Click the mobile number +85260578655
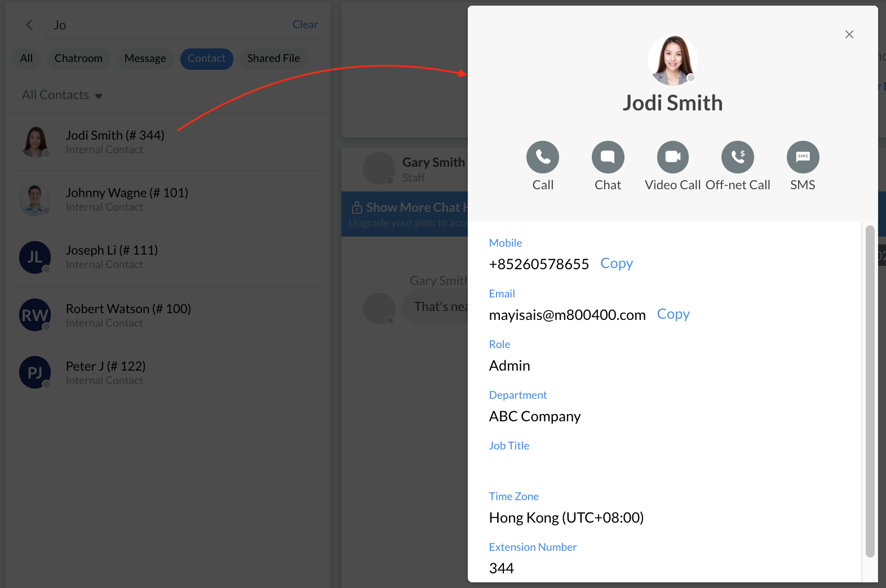Image resolution: width=886 pixels, height=588 pixels. point(539,264)
